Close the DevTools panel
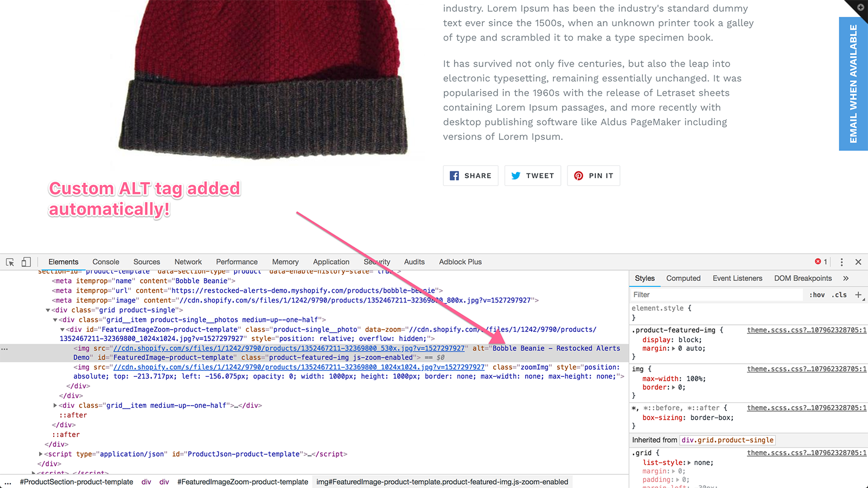Screen dimensions: 868x488 [858, 262]
